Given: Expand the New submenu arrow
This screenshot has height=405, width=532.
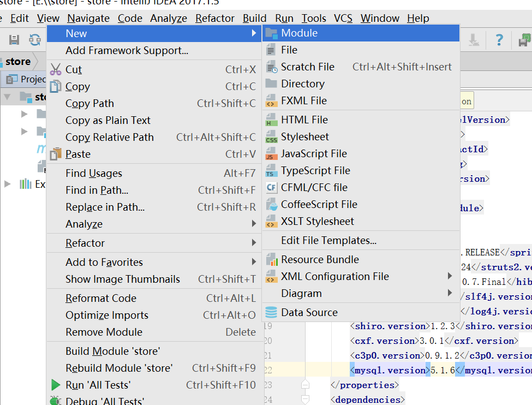Looking at the screenshot, I should (254, 33).
